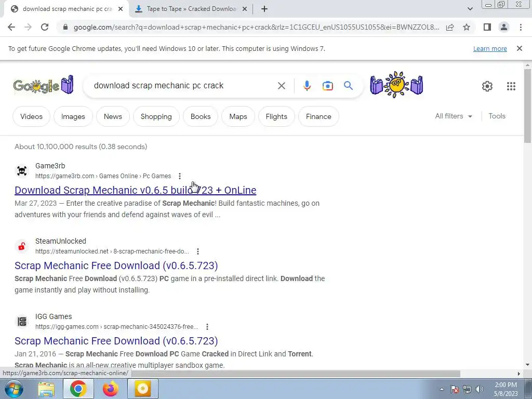The width and height of the screenshot is (532, 399).
Task: Open the Action Center flag icon
Action: 455,390
